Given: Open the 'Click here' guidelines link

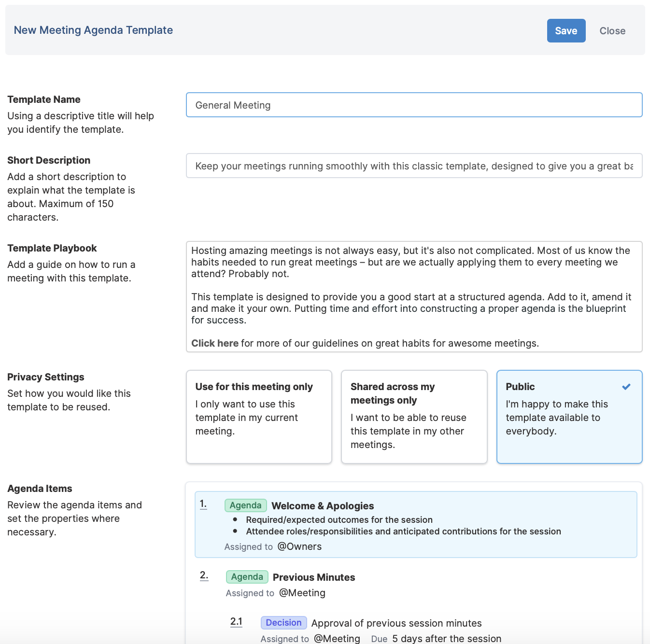Looking at the screenshot, I should click(215, 343).
